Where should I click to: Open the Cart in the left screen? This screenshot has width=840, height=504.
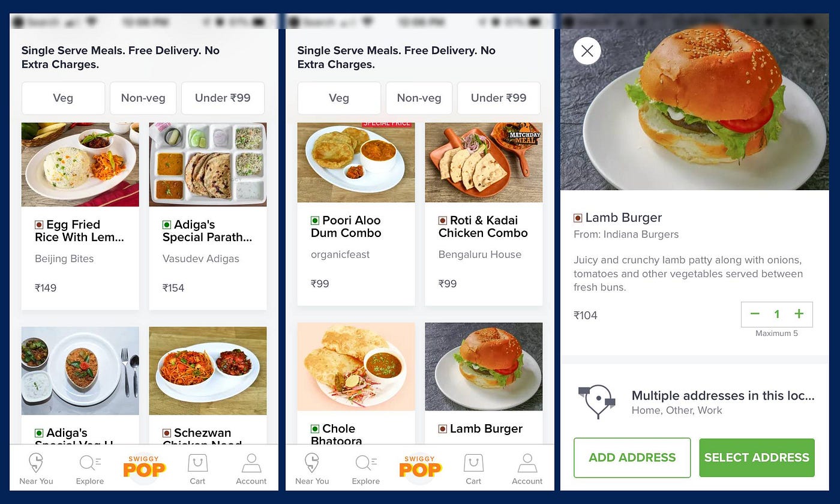tap(197, 469)
